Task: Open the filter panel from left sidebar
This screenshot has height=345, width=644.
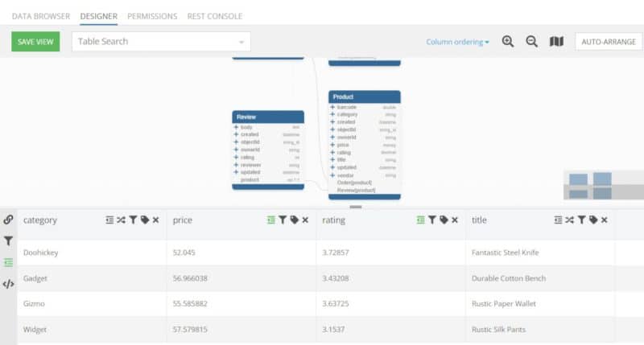Action: coord(8,241)
